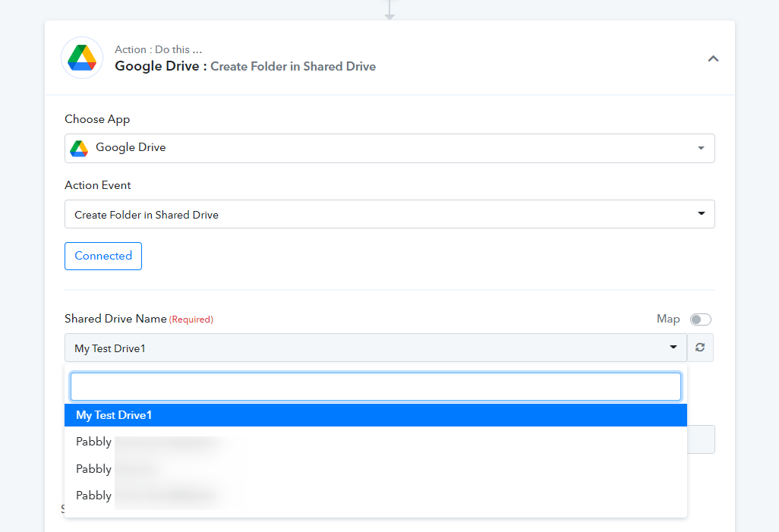Image resolution: width=779 pixels, height=532 pixels.
Task: Click the caret arrow in Action Event field
Action: pyautogui.click(x=702, y=213)
